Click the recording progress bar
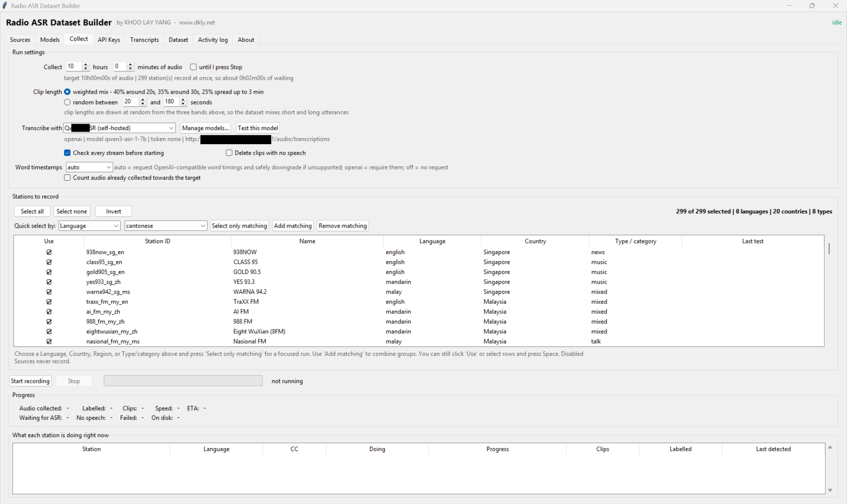The height and width of the screenshot is (504, 847). pos(183,381)
